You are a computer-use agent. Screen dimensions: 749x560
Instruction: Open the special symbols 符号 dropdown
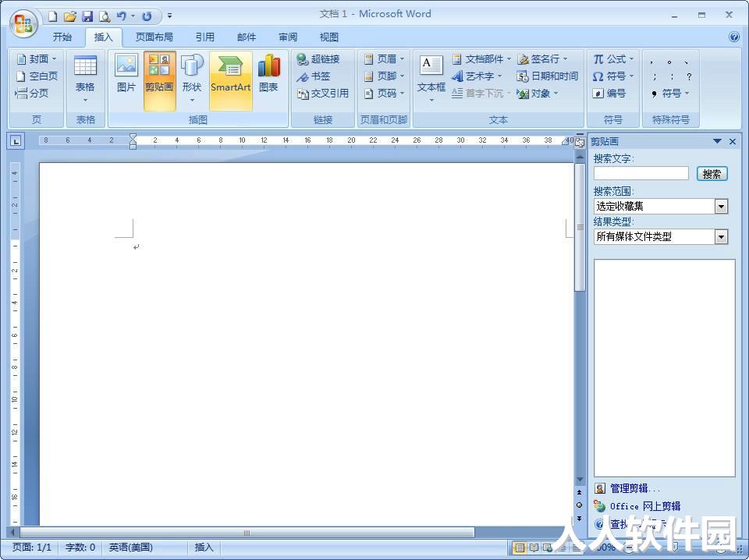[x=671, y=93]
